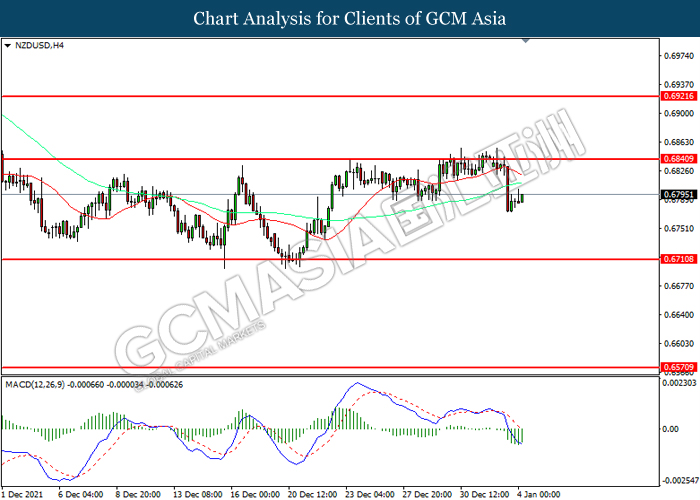
Task: Click the 0.69000 price axis value
Action: click(x=679, y=113)
